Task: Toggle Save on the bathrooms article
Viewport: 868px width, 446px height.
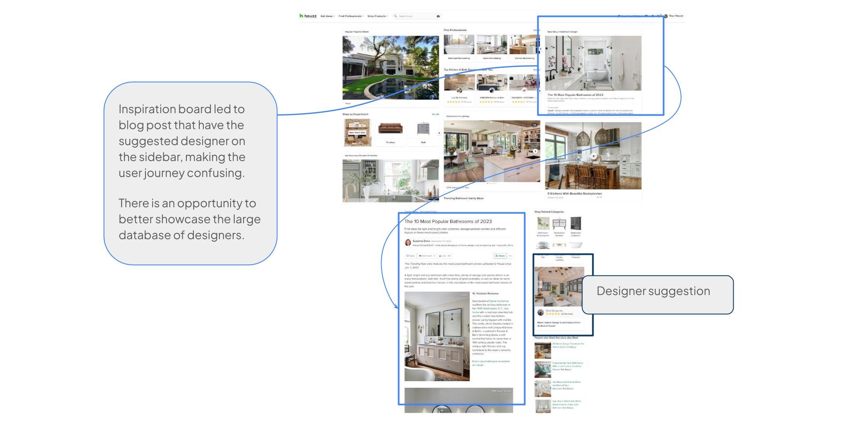Action: click(x=411, y=256)
